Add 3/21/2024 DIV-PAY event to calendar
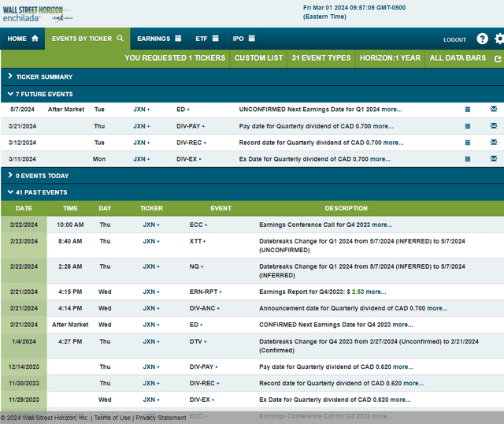Image resolution: width=504 pixels, height=424 pixels. tap(468, 126)
